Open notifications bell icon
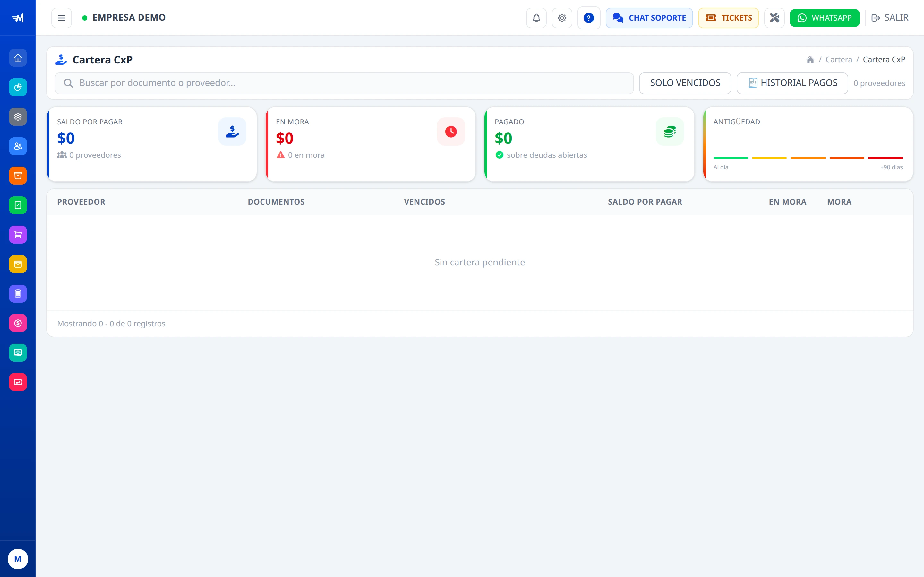The width and height of the screenshot is (924, 577). [536, 18]
